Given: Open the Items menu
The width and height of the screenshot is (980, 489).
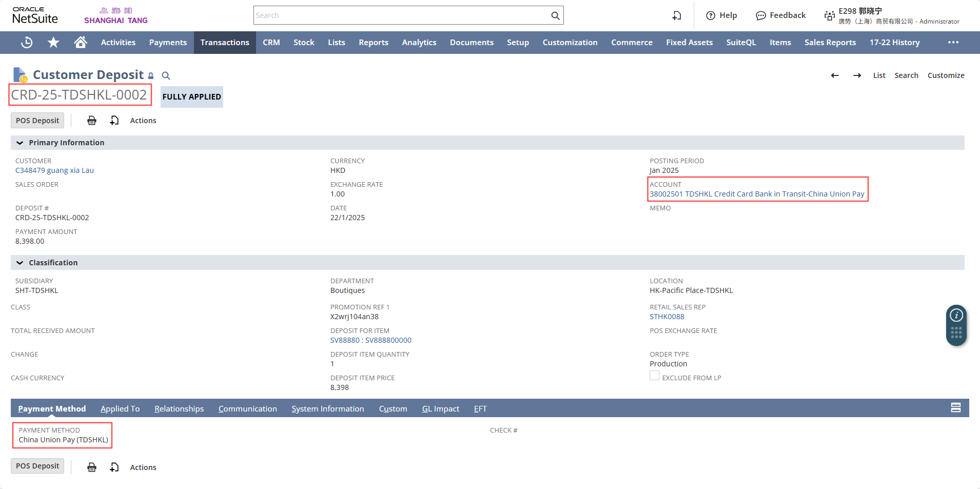Looking at the screenshot, I should (780, 43).
